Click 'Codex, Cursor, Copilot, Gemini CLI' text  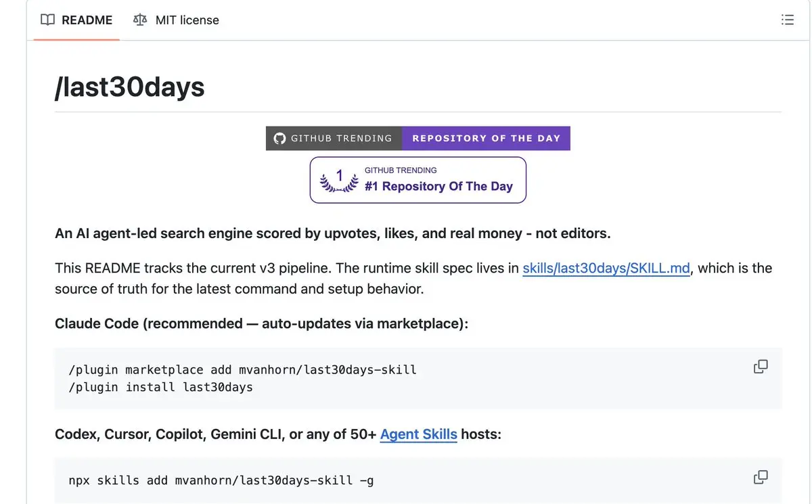tap(278, 434)
